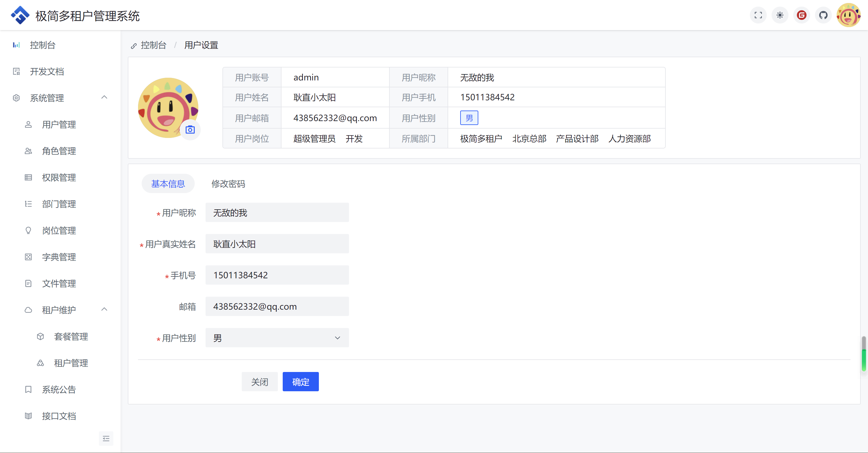Open the 用户性别 dropdown
868x453 pixels.
pos(277,338)
